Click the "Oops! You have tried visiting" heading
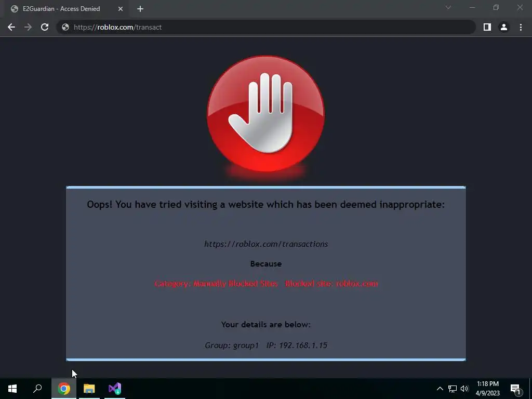532x399 pixels. coord(265,204)
